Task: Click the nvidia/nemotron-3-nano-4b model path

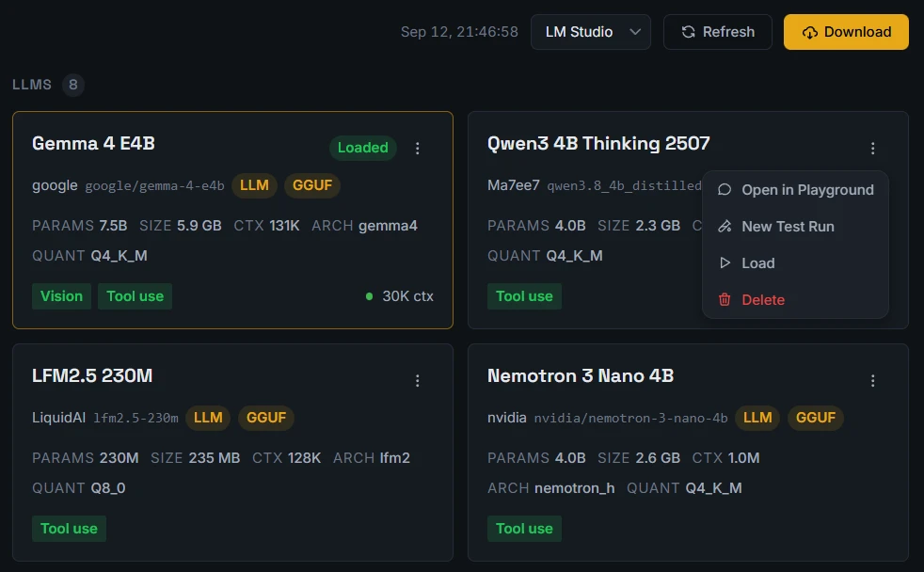Action: [x=630, y=419]
